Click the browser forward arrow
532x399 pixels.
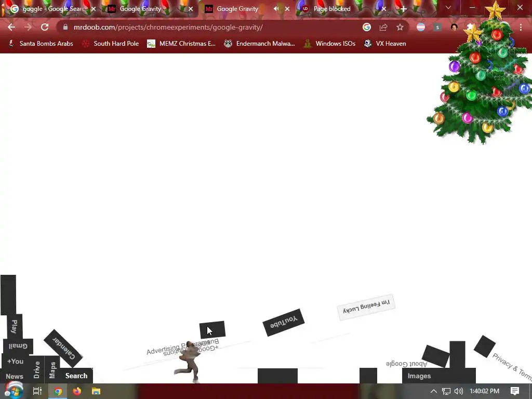tap(28, 27)
